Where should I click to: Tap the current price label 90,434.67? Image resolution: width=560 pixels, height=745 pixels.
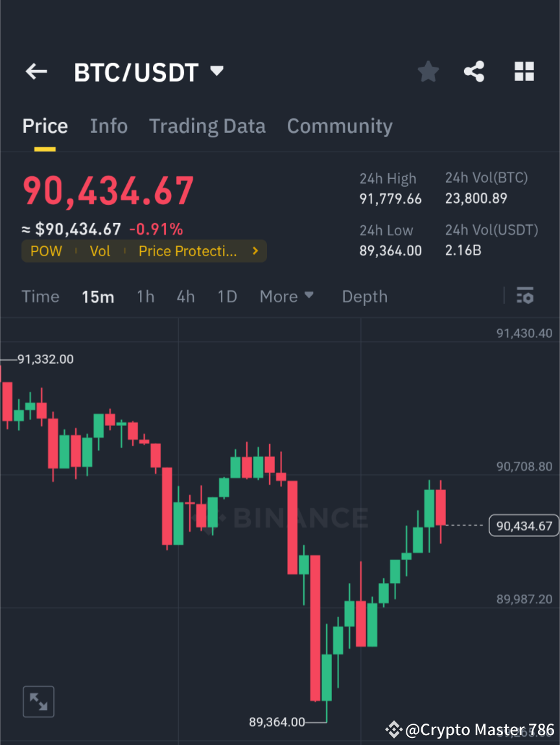[x=523, y=526]
